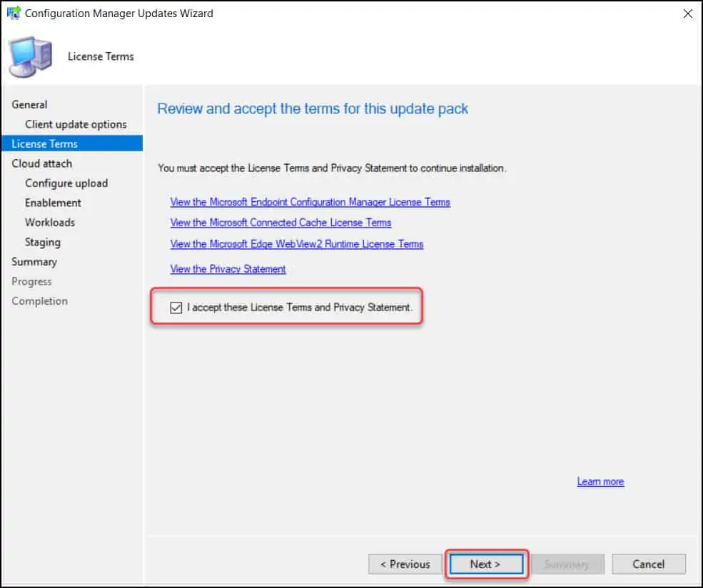Click the disabled Summary button

tap(567, 564)
